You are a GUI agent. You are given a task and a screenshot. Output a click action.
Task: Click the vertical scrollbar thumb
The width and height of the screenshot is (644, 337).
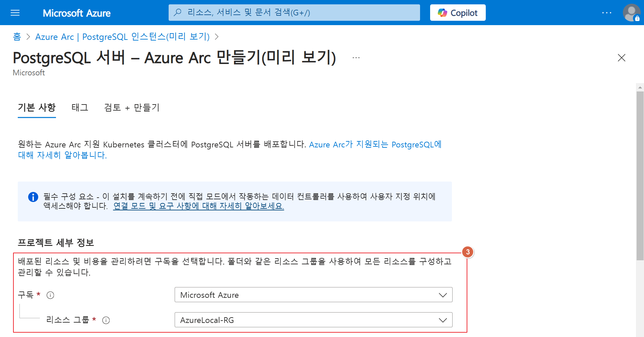[640, 176]
